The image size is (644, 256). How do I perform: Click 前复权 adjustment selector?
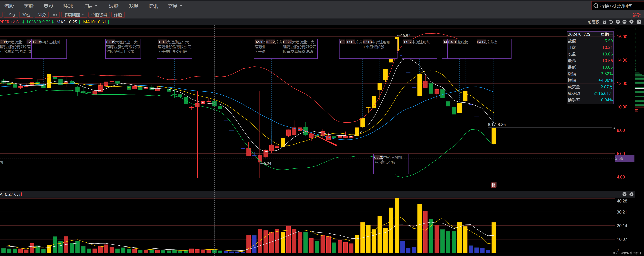[x=593, y=22]
